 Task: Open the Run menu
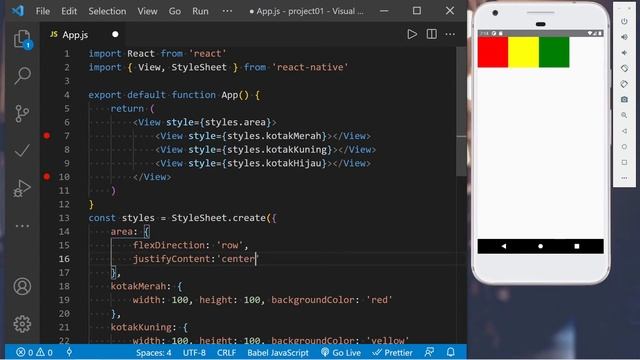click(x=200, y=11)
